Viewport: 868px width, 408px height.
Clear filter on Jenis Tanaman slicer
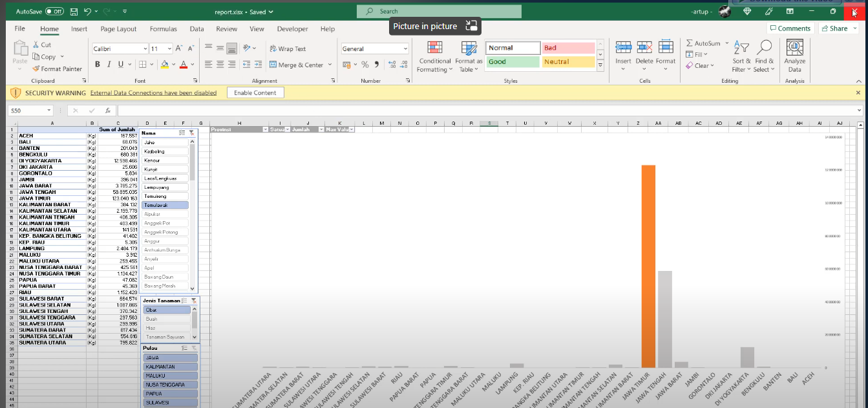click(x=193, y=301)
